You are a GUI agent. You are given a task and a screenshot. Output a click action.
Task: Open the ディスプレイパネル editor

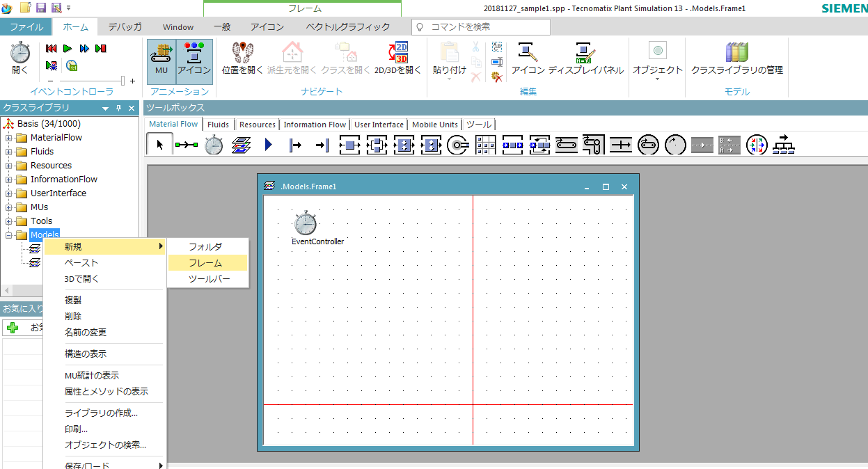(586, 58)
